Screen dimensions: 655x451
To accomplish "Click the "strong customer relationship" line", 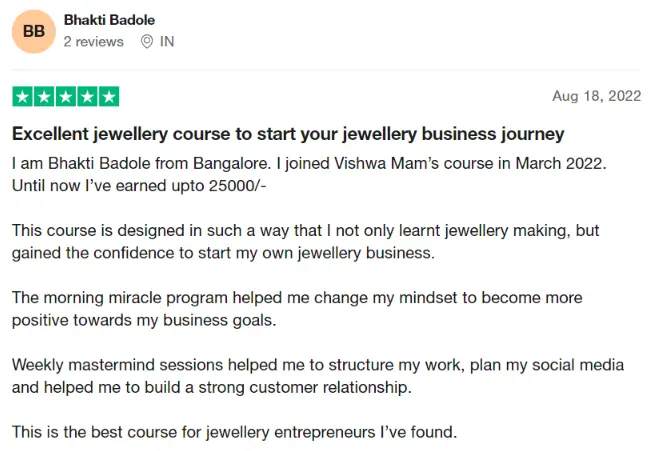I will click(211, 387).
